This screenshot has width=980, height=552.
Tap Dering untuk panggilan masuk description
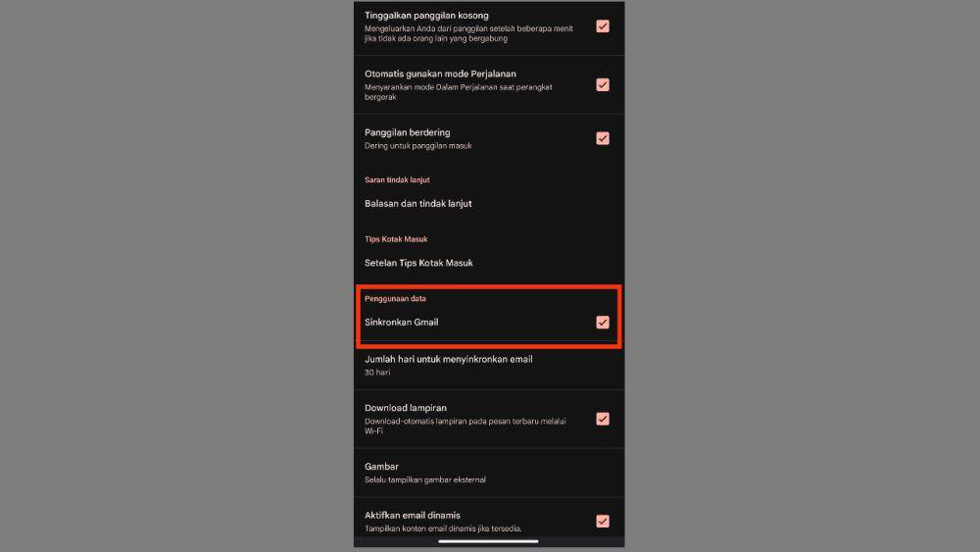[x=418, y=146]
